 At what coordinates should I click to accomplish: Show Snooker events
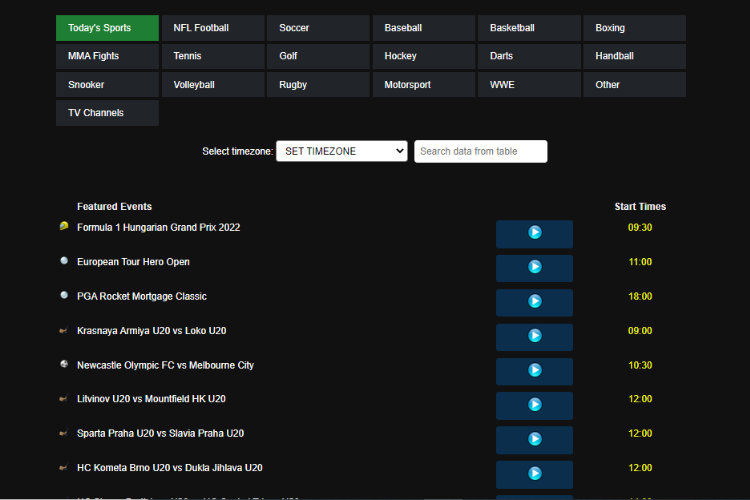click(107, 85)
